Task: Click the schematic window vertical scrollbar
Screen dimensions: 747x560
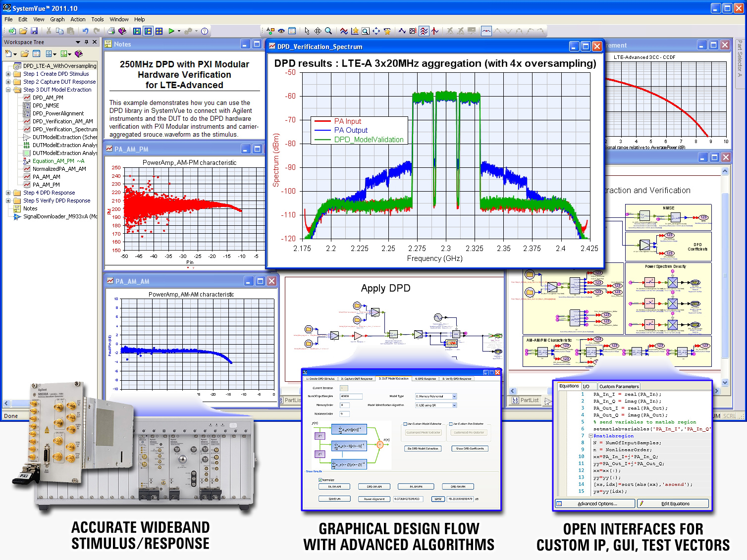Action: click(x=725, y=276)
